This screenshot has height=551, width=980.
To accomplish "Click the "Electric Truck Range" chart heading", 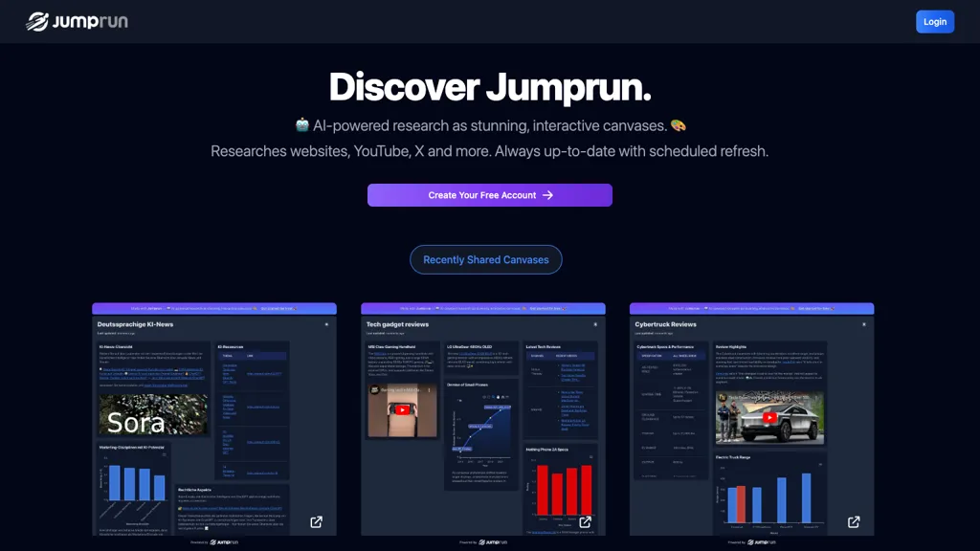I will pos(733,457).
